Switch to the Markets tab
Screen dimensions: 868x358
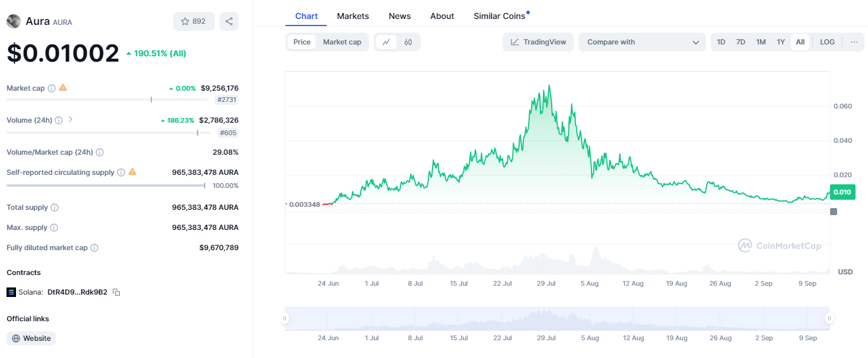tap(353, 16)
